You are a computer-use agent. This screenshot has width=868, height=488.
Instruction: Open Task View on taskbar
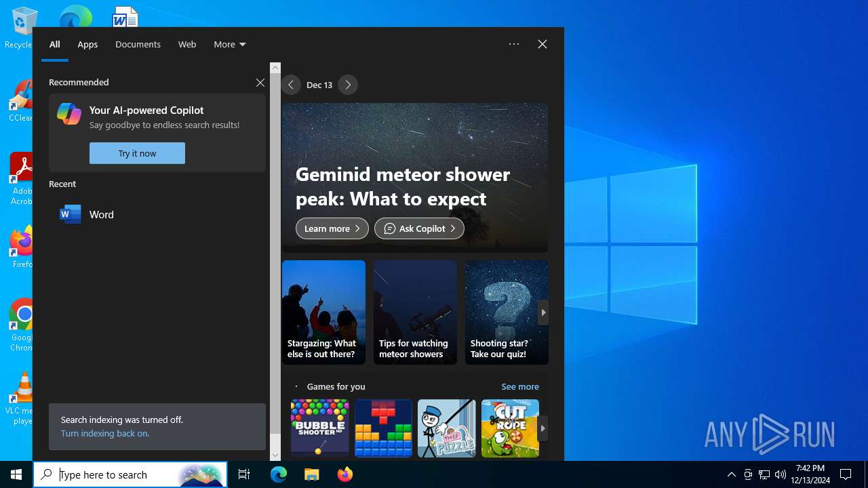[x=244, y=474]
